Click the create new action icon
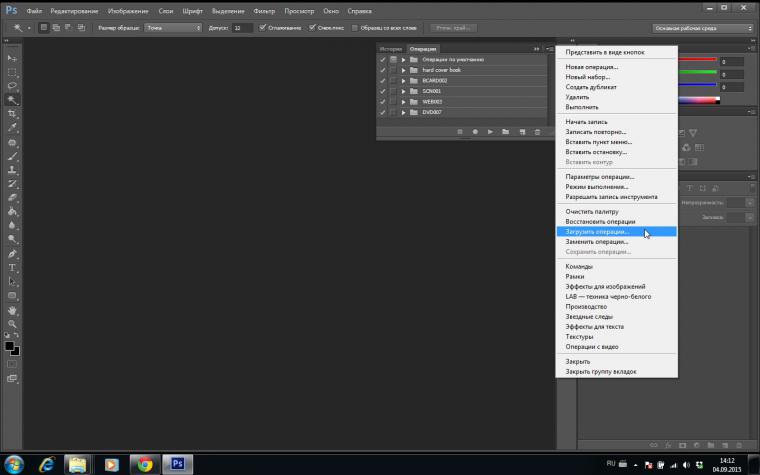This screenshot has width=760, height=475. (522, 132)
